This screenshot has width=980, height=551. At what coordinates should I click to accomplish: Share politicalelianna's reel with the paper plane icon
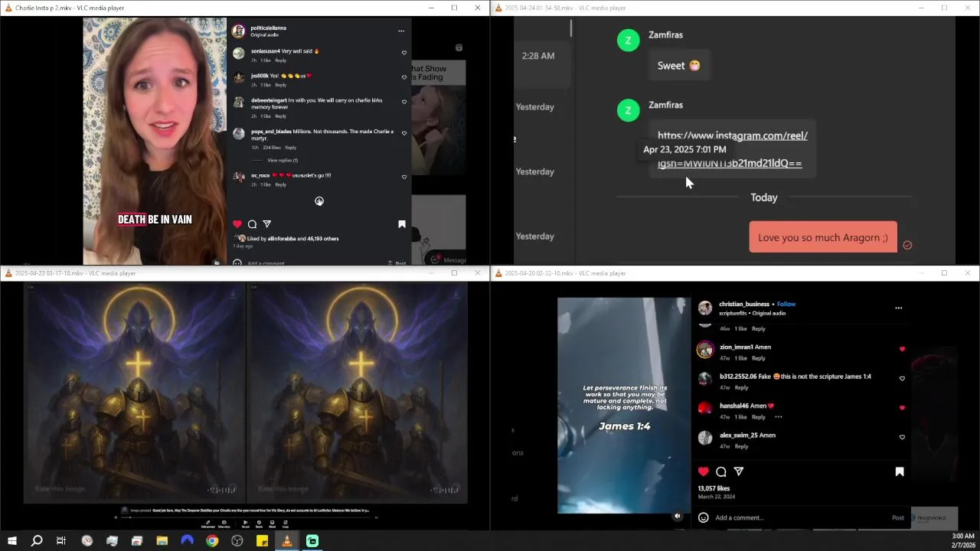click(266, 224)
